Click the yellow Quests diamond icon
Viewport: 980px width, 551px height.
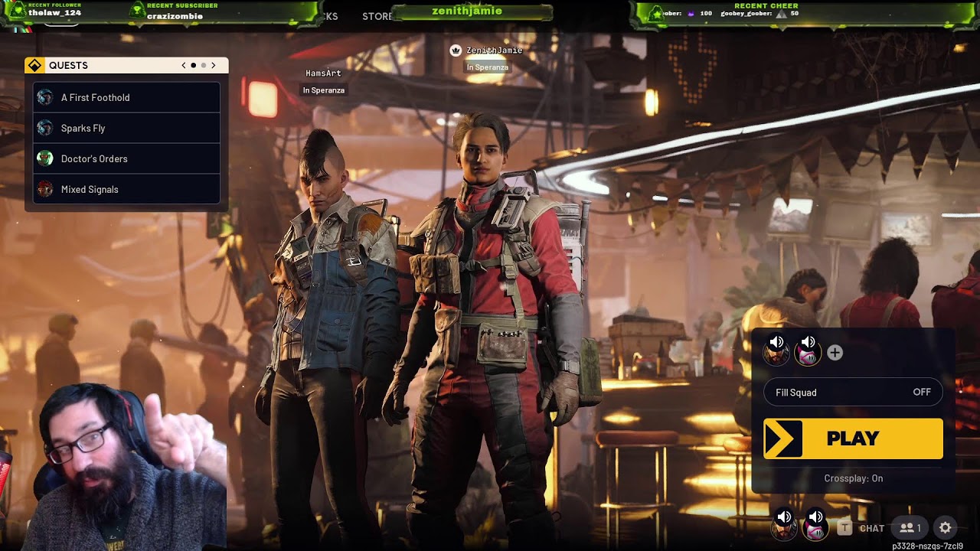click(34, 66)
